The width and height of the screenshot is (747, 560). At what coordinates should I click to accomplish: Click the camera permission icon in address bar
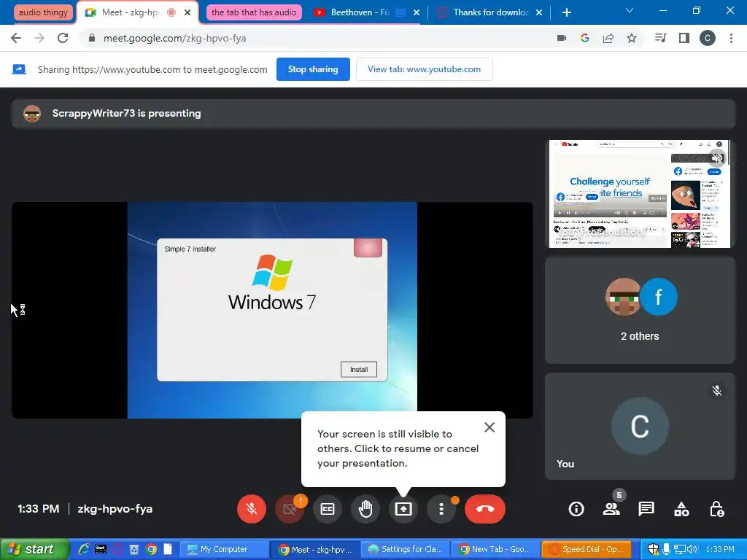point(562,38)
